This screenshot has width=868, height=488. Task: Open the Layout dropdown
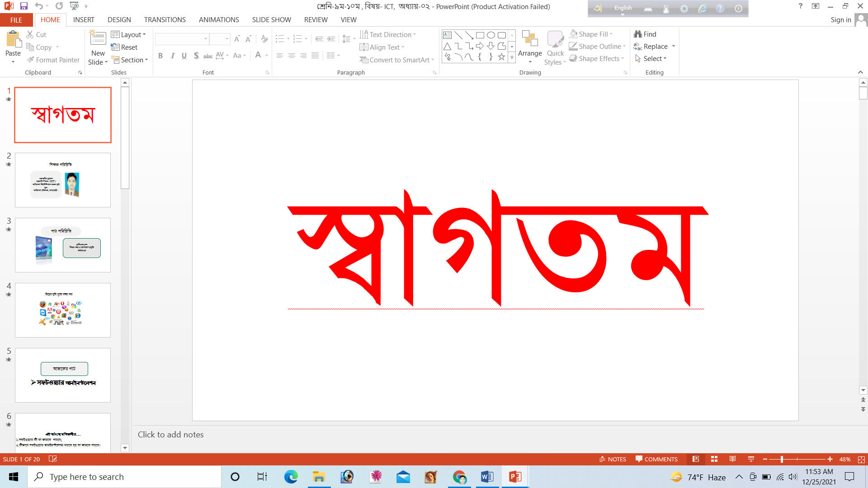tap(129, 34)
